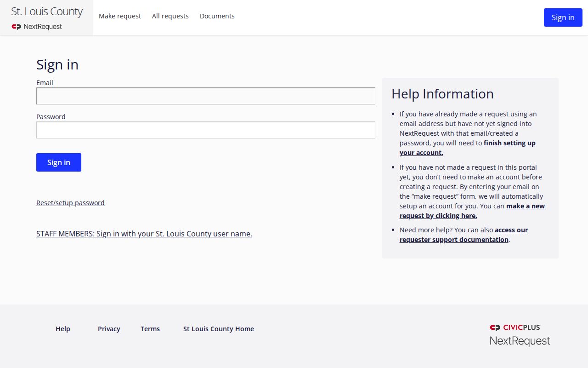Click make a new request by clicking here
Viewport: 588px width, 368px height.
point(472,211)
